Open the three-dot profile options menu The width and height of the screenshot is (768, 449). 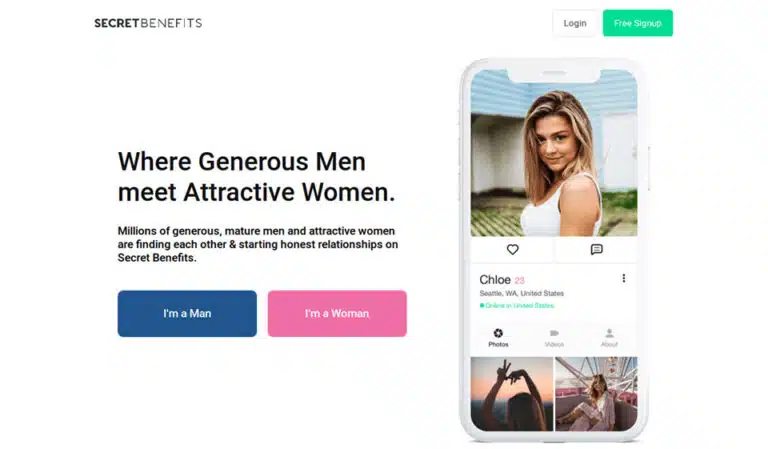coord(624,278)
